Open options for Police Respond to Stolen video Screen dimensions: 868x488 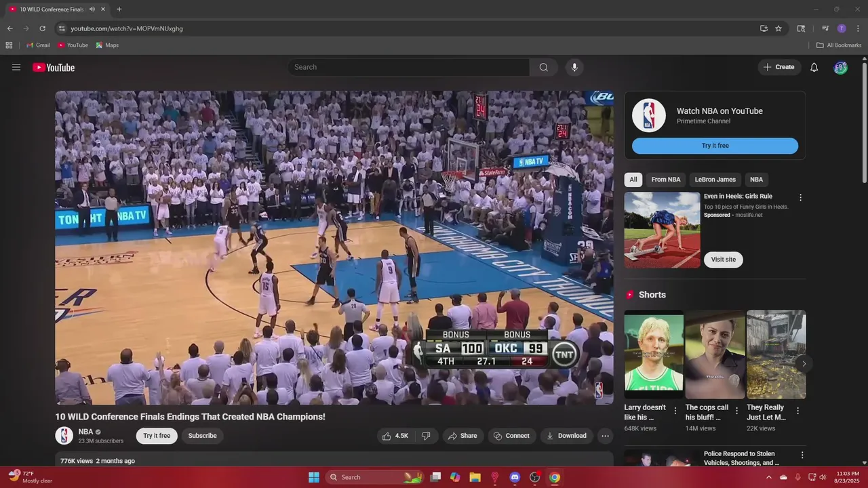click(802, 455)
